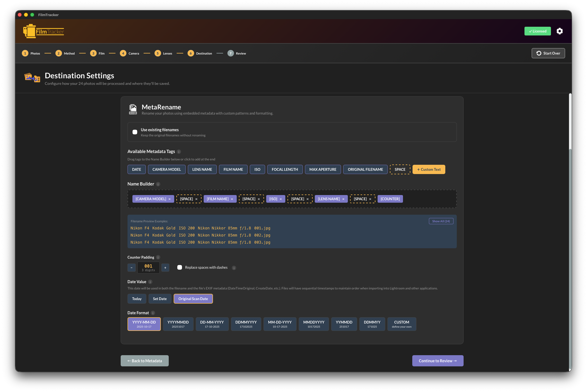Open the settings gear icon

(559, 31)
